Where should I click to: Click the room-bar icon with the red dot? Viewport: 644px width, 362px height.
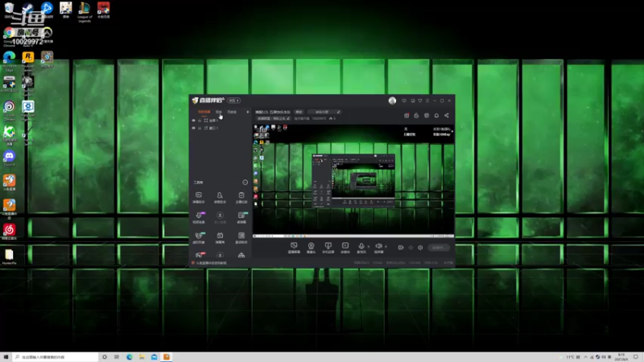407,115
